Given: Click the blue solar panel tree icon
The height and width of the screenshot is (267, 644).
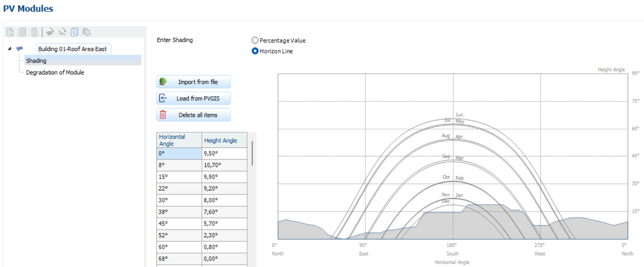Looking at the screenshot, I should click(20, 49).
